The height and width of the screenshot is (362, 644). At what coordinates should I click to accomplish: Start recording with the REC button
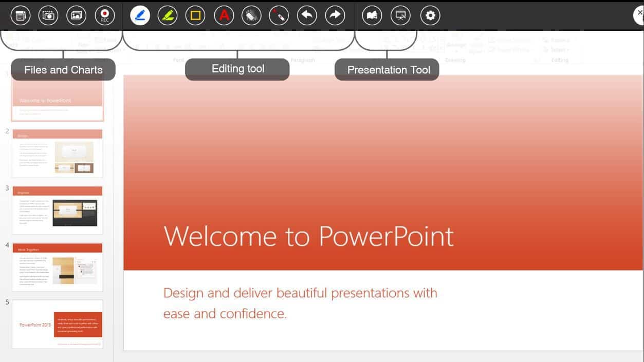(x=104, y=15)
